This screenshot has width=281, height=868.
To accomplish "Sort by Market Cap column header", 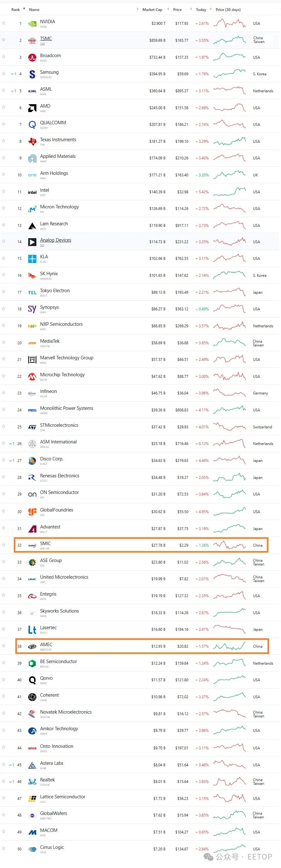I will (x=152, y=10).
